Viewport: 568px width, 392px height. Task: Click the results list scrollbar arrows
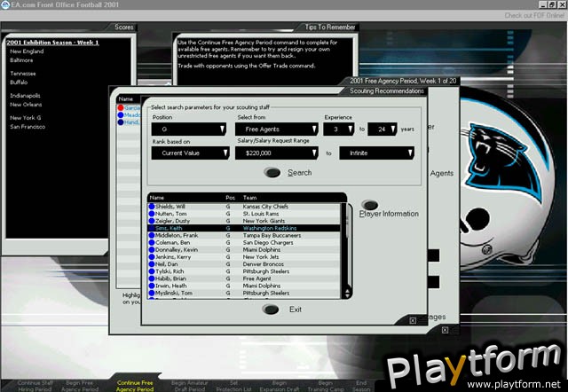(347, 294)
